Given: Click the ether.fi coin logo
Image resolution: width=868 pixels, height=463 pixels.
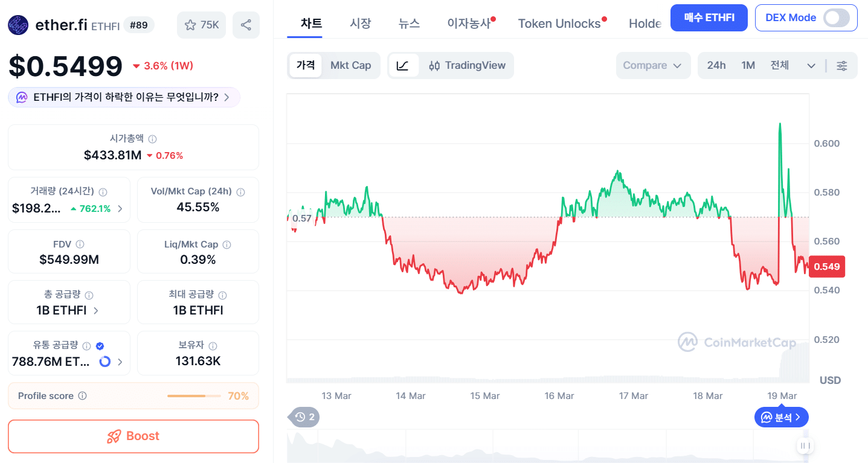Looking at the screenshot, I should (18, 25).
